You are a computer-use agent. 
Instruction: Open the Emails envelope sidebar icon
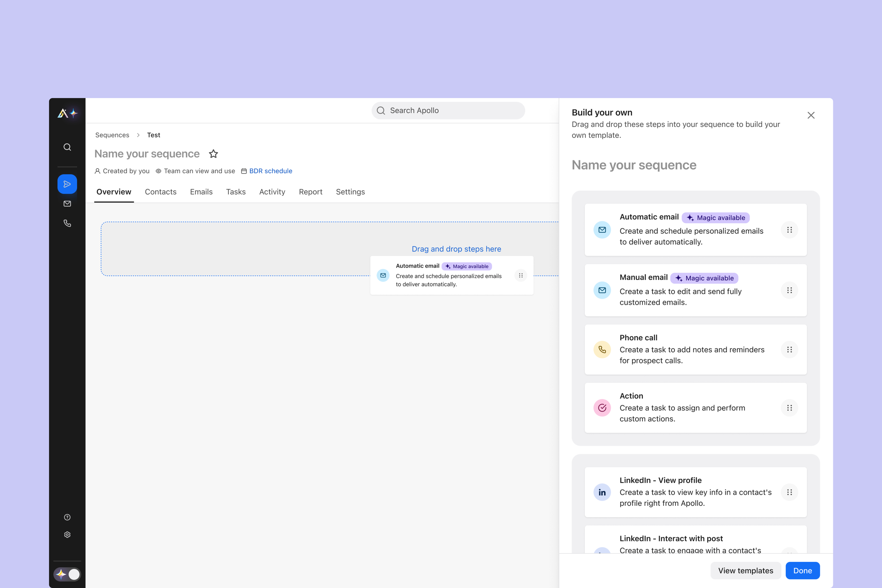tap(67, 204)
